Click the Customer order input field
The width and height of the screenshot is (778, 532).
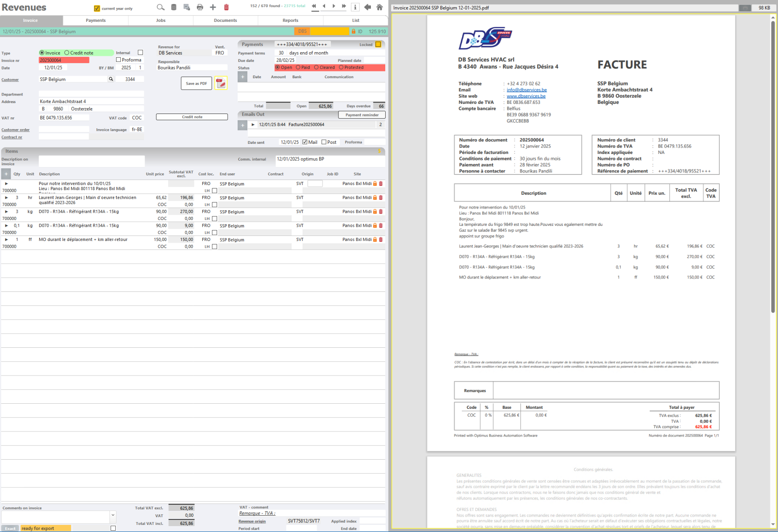click(64, 130)
